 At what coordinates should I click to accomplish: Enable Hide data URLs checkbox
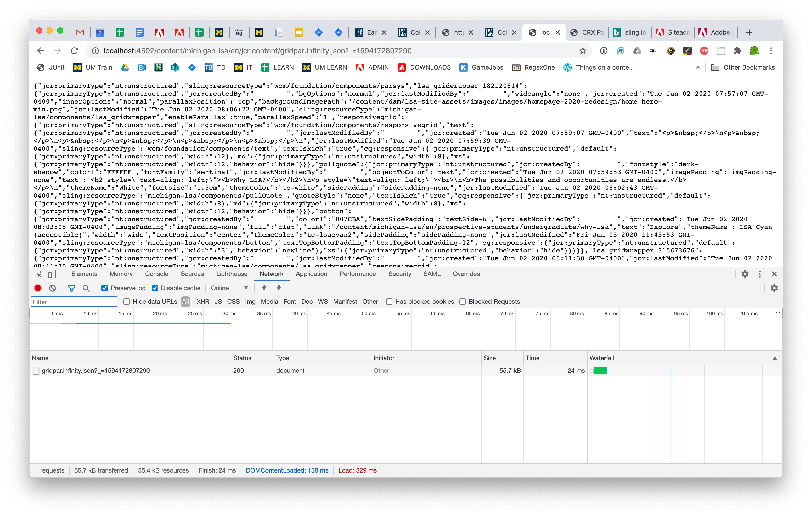click(x=126, y=302)
